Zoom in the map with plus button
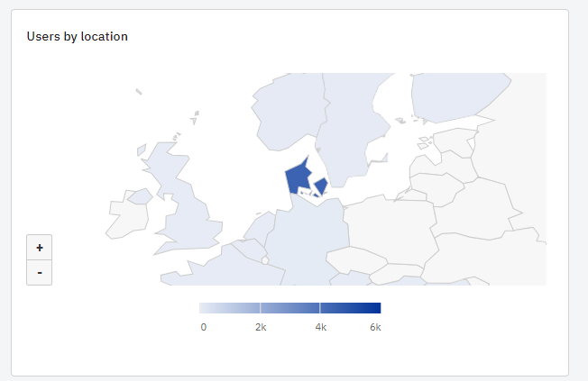588x381 pixels. [x=40, y=248]
